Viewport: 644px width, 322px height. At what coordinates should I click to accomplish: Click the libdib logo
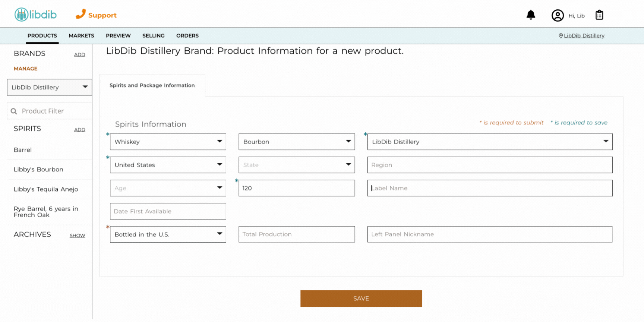[36, 15]
